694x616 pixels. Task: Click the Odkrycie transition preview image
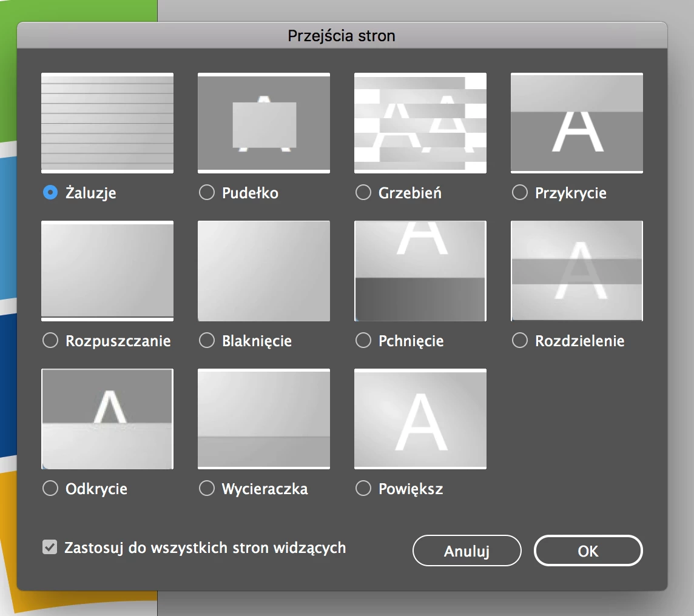[x=107, y=419]
